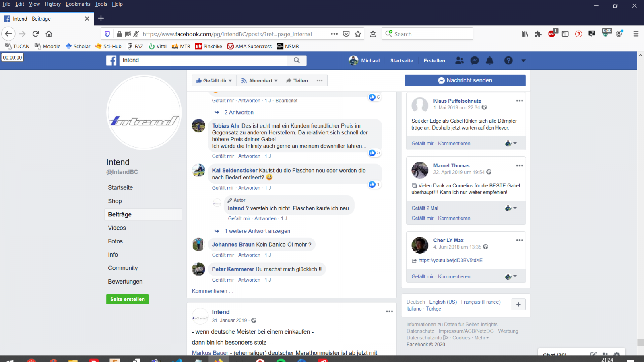Open the youtu.be link in Cher LY Max post
644x362 pixels.
(450, 261)
